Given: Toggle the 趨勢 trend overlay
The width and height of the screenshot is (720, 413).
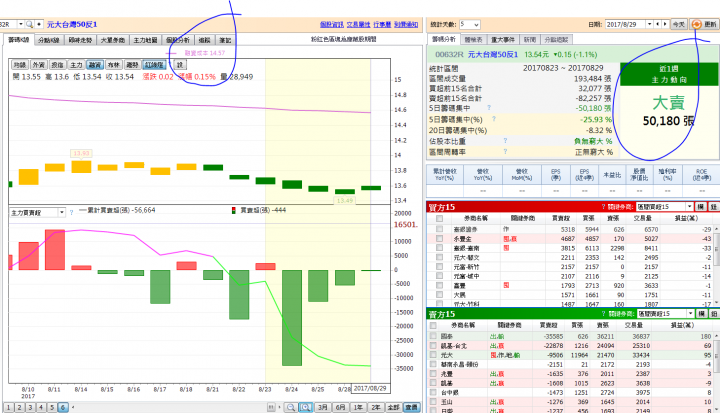Looking at the screenshot, I should 132,65.
